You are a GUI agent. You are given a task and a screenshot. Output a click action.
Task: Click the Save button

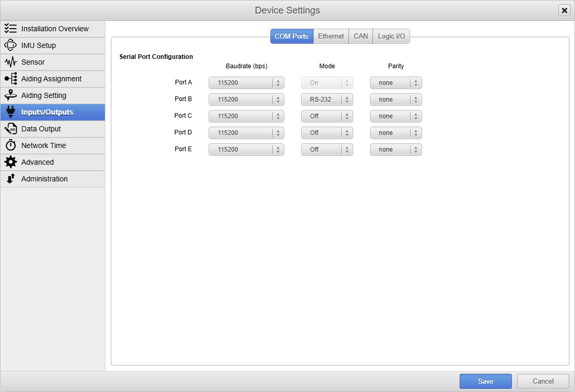[x=485, y=381]
